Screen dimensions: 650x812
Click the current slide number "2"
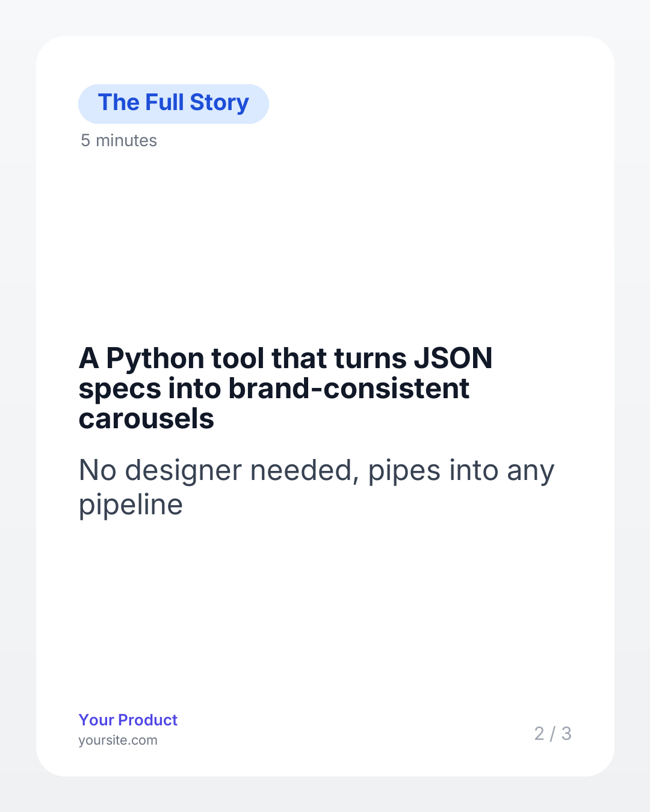(539, 734)
